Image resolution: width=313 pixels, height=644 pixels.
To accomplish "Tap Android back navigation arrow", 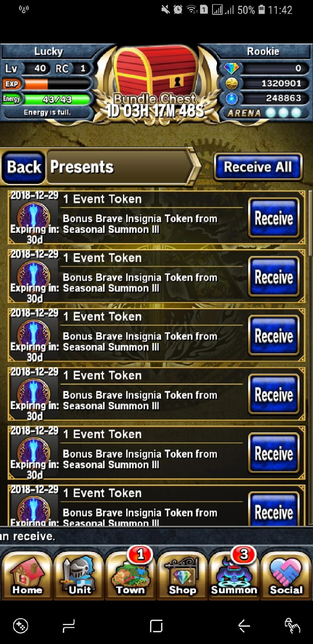I will 244,626.
